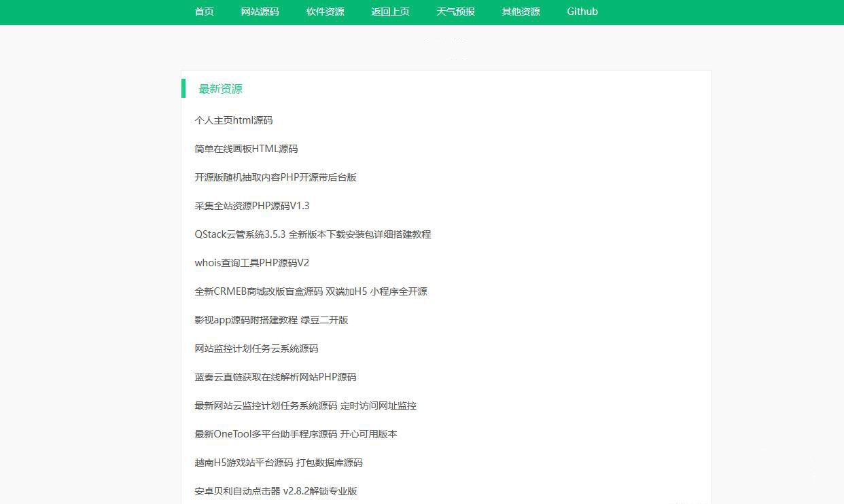Click 返回上页 in the navigation bar
844x504 pixels.
[390, 12]
